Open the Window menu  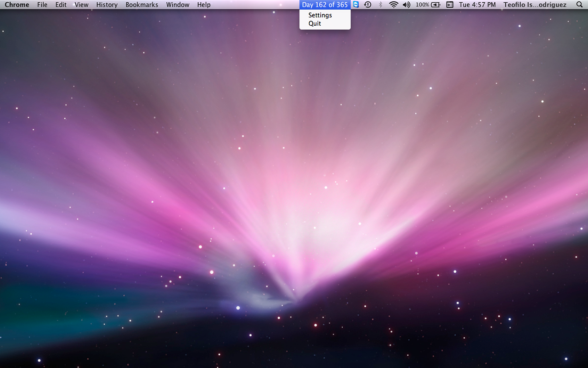coord(178,5)
